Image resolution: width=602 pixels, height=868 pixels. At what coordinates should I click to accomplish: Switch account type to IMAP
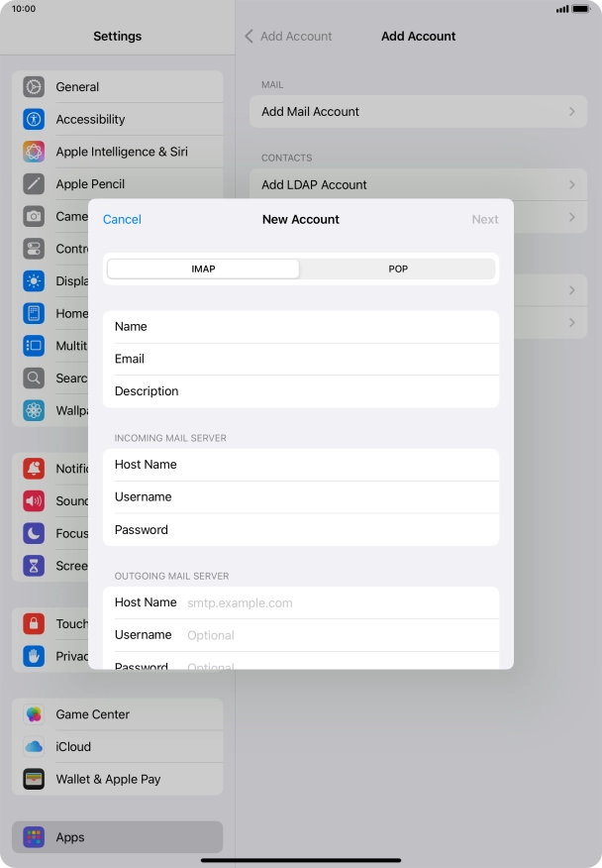tap(203, 269)
